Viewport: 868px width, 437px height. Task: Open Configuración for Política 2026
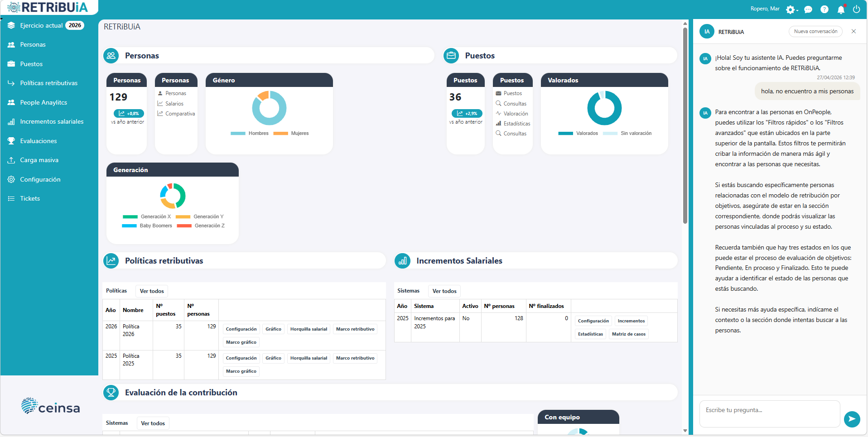tap(241, 329)
